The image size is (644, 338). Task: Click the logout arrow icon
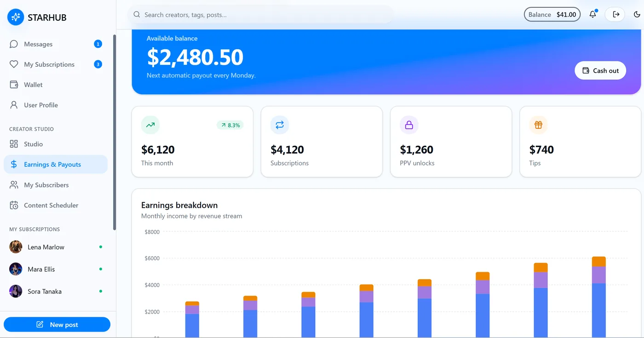click(x=616, y=14)
